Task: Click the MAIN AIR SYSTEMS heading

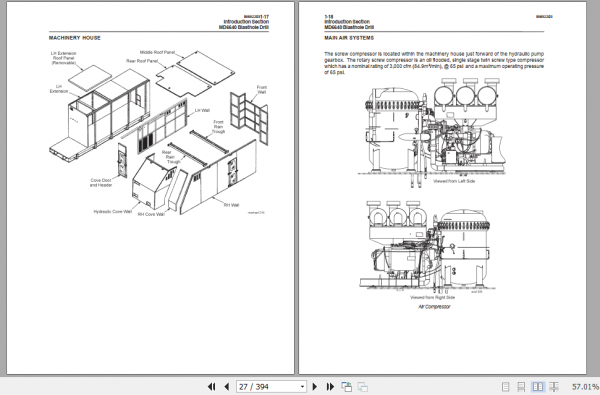Action: [x=349, y=38]
